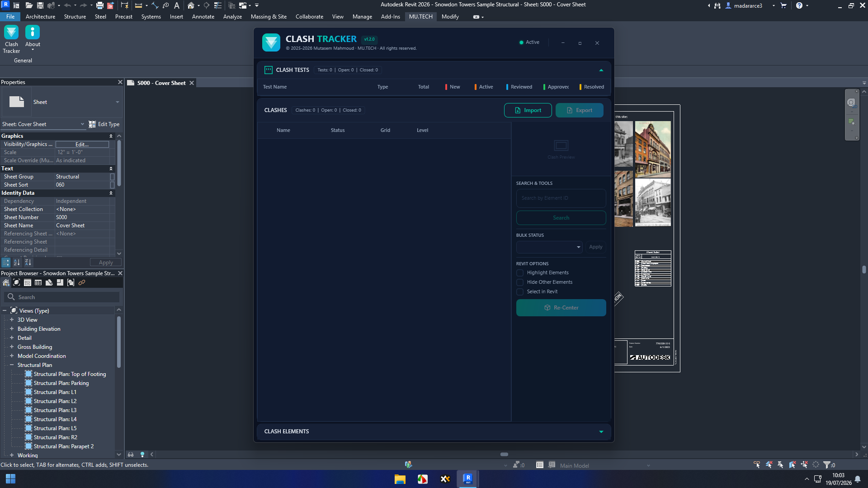Save the project using the floppy icon
This screenshot has height=488, width=868.
tap(40, 5)
